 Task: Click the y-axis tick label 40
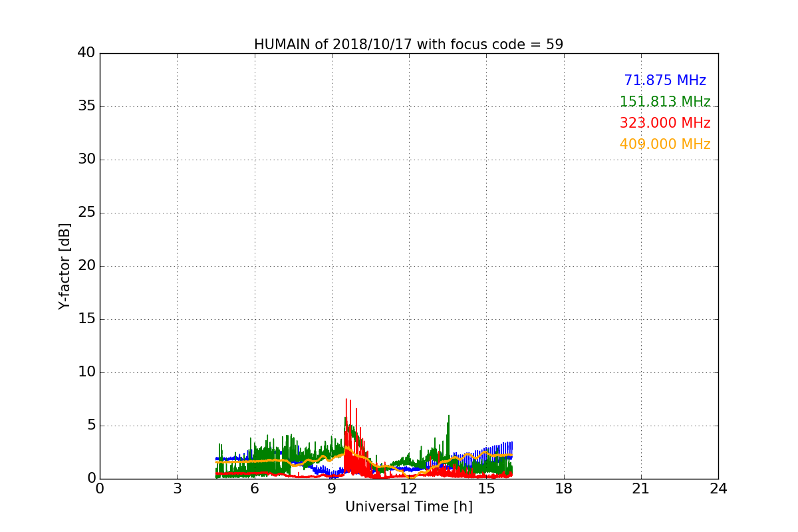pos(86,53)
